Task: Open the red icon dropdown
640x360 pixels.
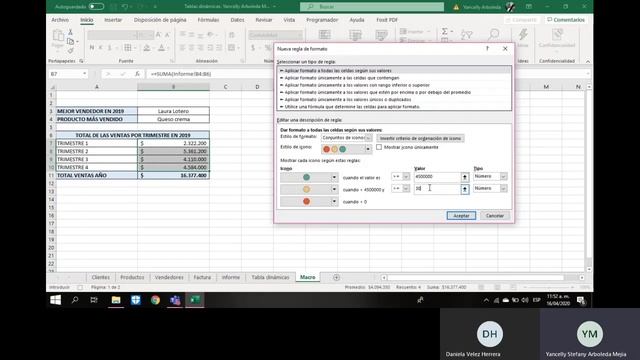Action: (x=334, y=202)
